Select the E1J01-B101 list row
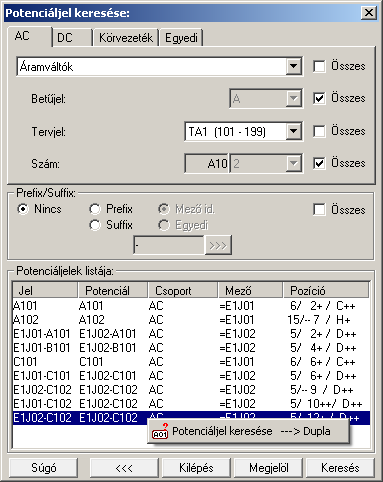The height and width of the screenshot is (482, 383). pyautogui.click(x=191, y=348)
